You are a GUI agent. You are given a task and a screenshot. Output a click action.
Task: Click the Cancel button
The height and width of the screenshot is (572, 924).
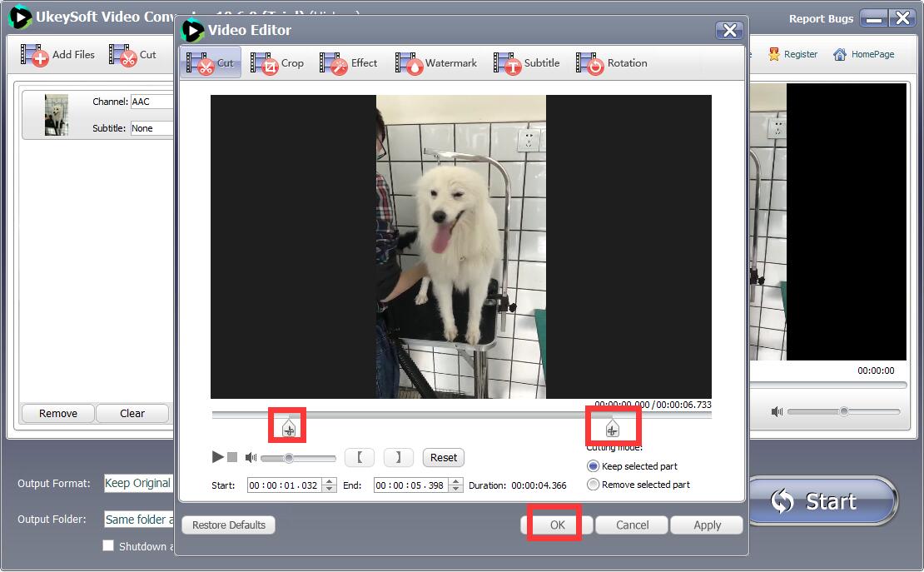(x=632, y=525)
